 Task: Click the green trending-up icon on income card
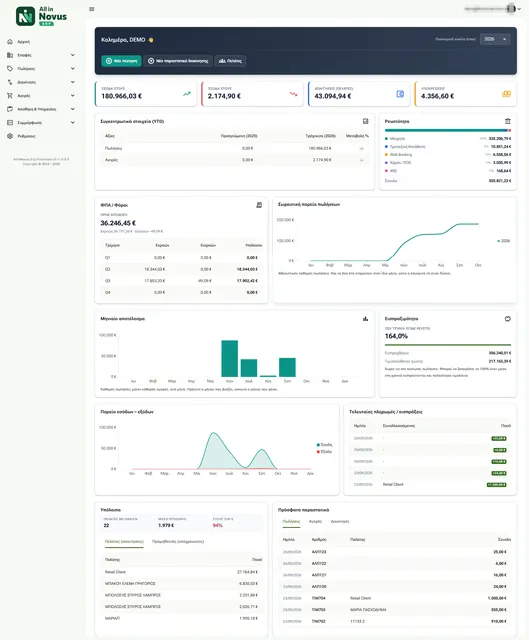coord(187,94)
